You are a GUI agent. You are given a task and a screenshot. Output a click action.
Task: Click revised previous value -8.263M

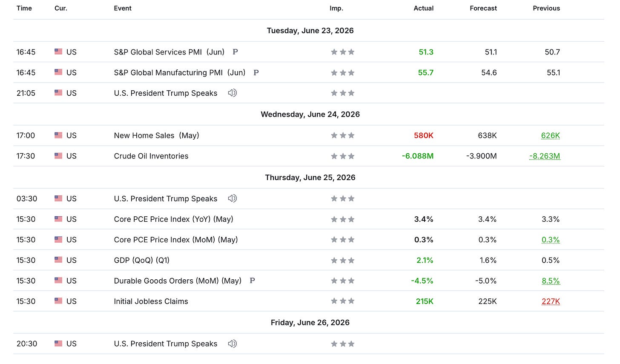(545, 156)
